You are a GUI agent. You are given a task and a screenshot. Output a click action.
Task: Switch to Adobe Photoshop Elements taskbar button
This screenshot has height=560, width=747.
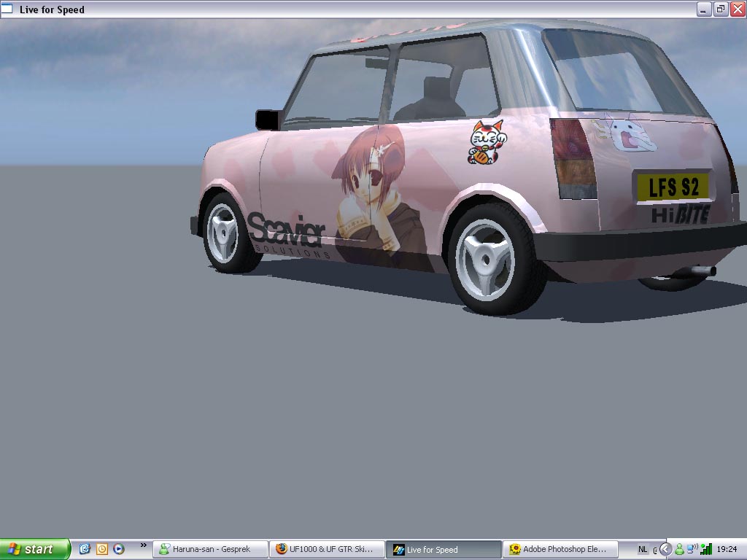pyautogui.click(x=560, y=550)
